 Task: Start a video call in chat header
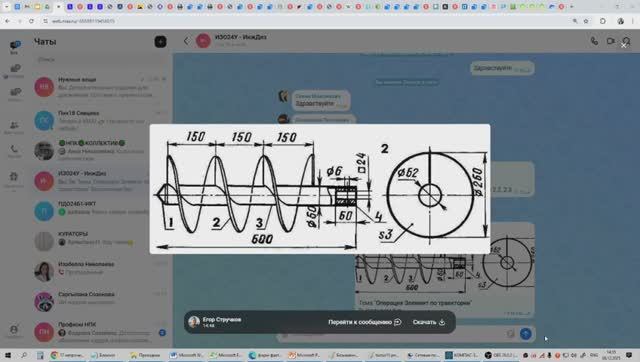pos(611,41)
